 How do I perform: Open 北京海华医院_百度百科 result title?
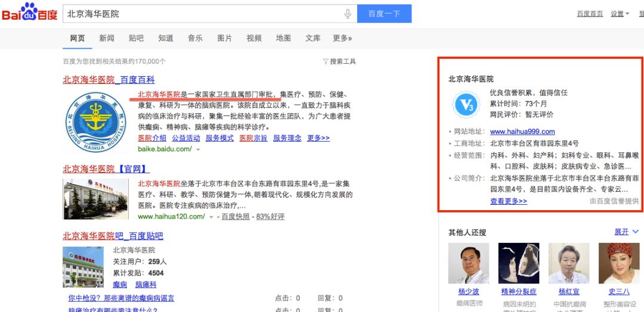[109, 80]
